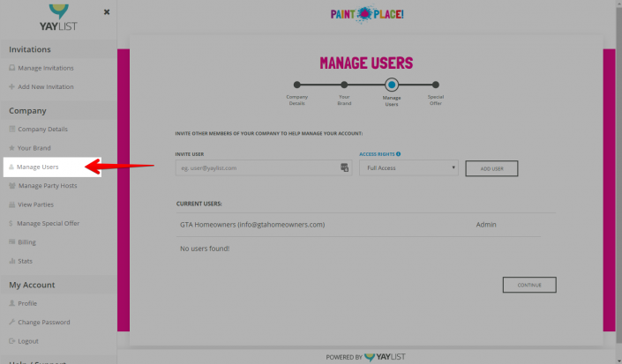Click the YayList logo in sidebar

click(x=58, y=18)
